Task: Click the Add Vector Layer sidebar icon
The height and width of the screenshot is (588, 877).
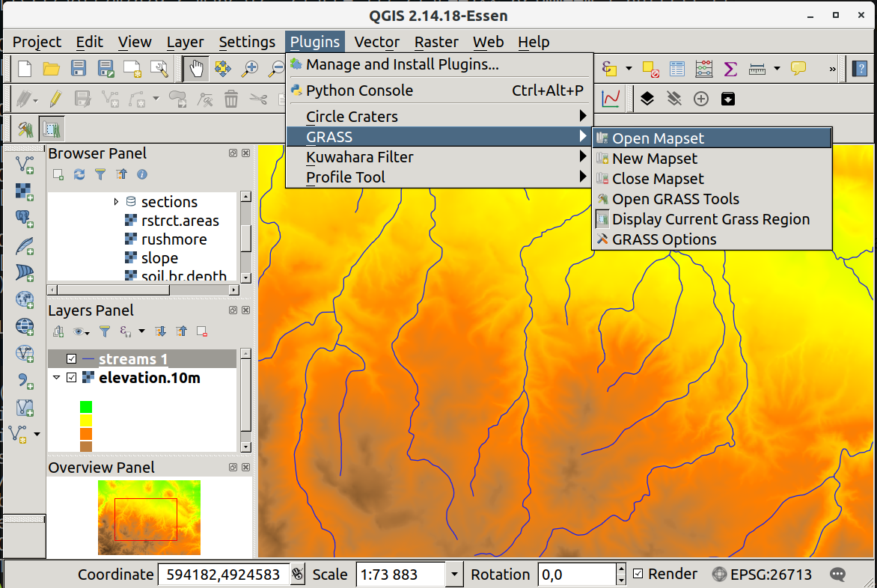Action: pyautogui.click(x=25, y=165)
